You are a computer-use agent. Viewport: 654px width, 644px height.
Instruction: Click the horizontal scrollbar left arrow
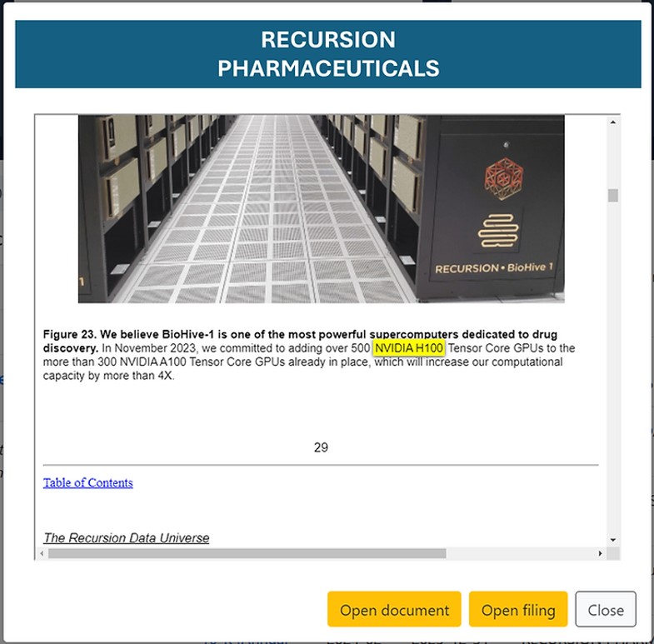(42, 553)
